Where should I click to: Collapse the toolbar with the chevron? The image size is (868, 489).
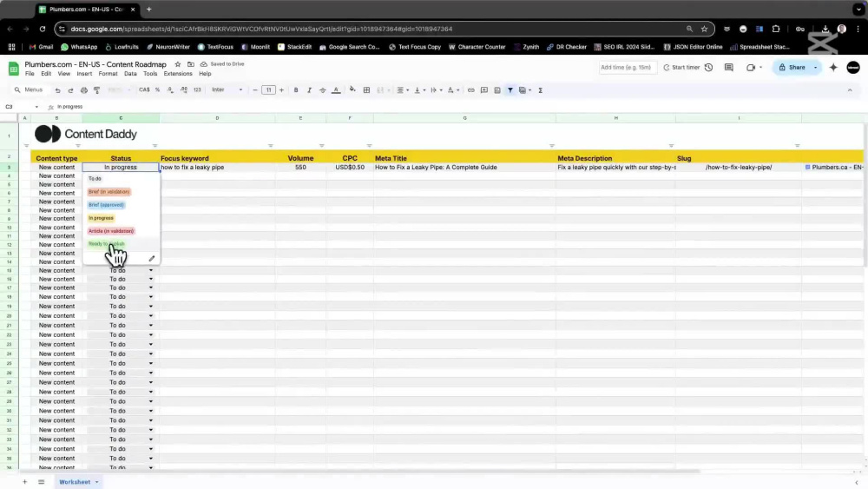pyautogui.click(x=850, y=90)
